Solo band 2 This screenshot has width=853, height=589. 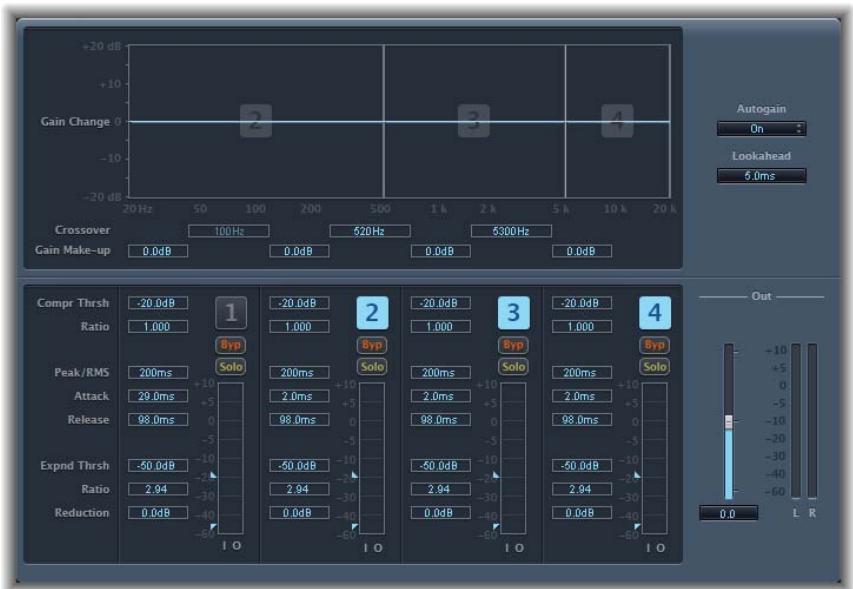372,367
